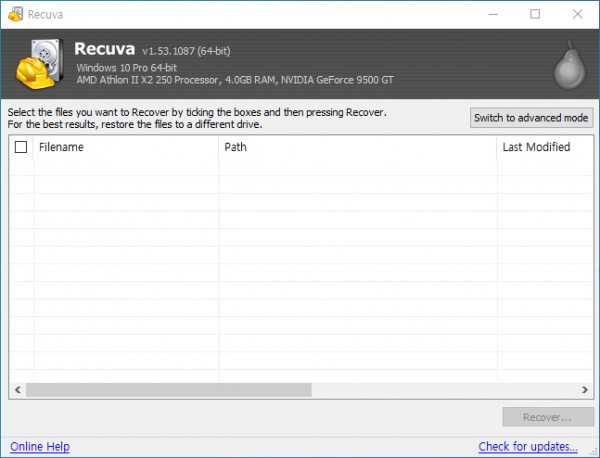Sort by the Last Modified column header

545,147
